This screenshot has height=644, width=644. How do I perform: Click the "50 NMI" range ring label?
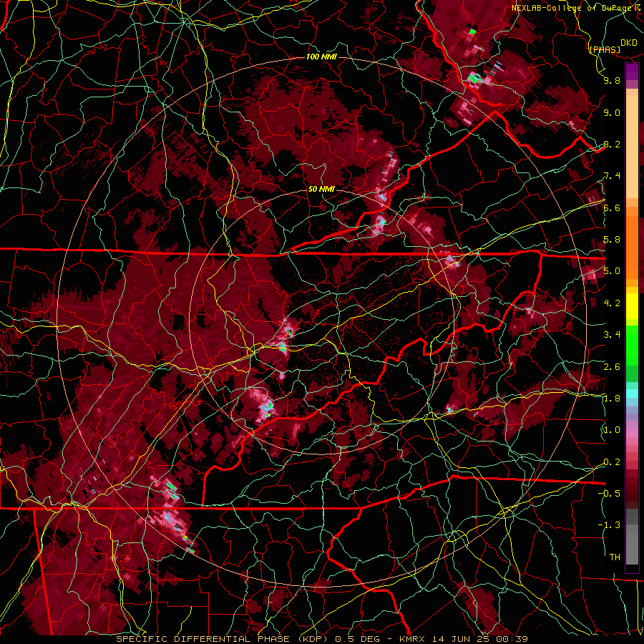[x=321, y=190]
